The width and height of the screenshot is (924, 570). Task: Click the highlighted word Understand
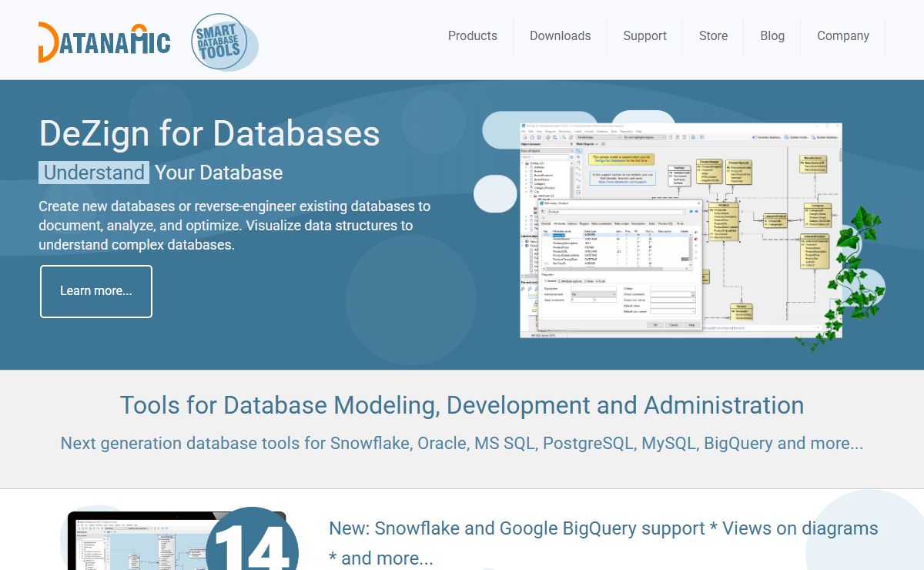pos(94,173)
